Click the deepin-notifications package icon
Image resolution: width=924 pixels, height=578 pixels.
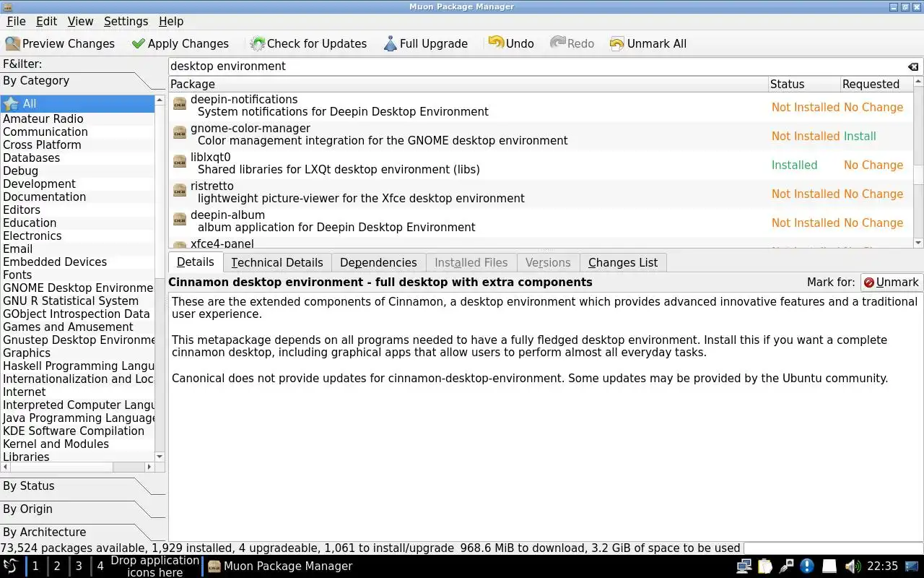[180, 105]
